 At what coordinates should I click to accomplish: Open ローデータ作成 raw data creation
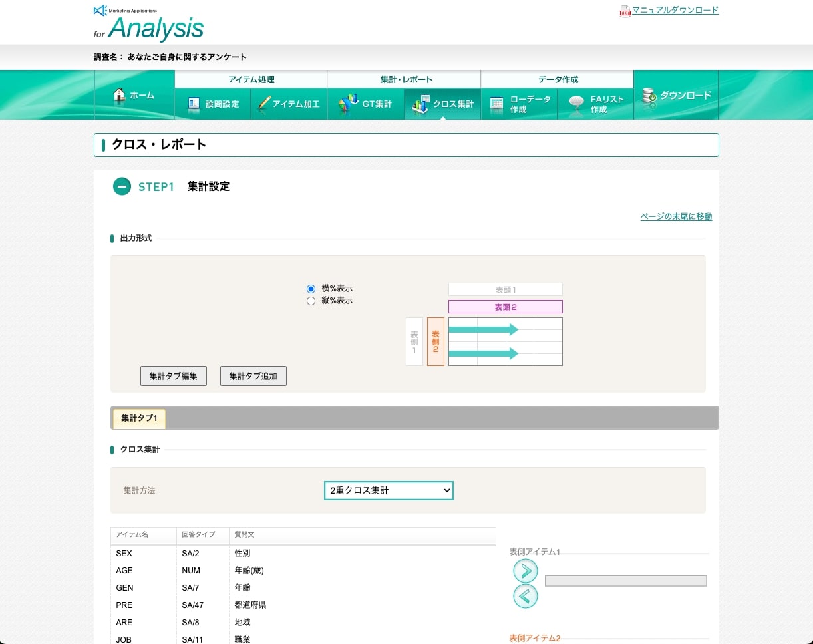[x=519, y=104]
